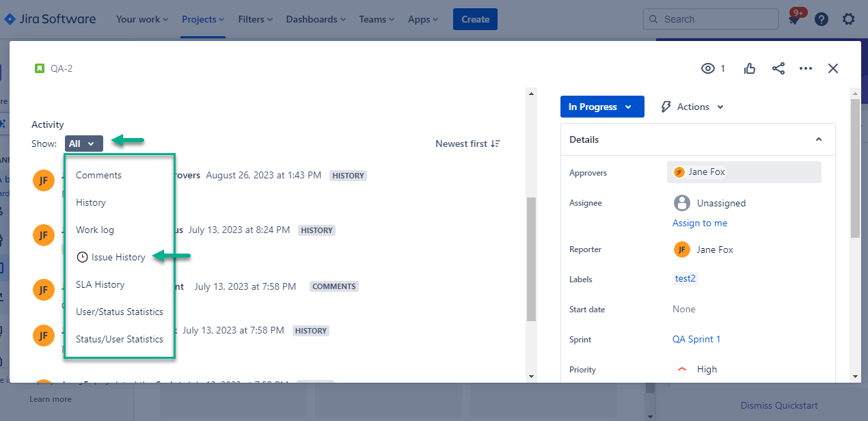Viewport: 868px width, 421px height.
Task: Click the help question mark icon
Action: [822, 19]
